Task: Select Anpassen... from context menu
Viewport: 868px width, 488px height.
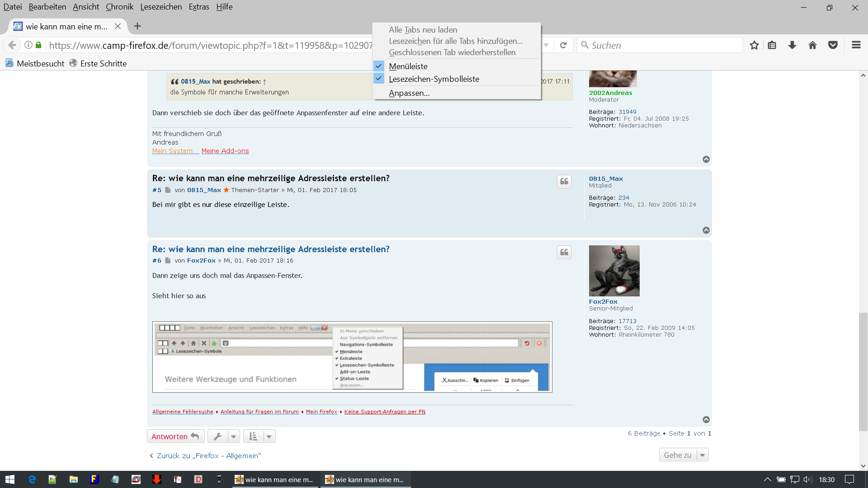Action: point(409,93)
